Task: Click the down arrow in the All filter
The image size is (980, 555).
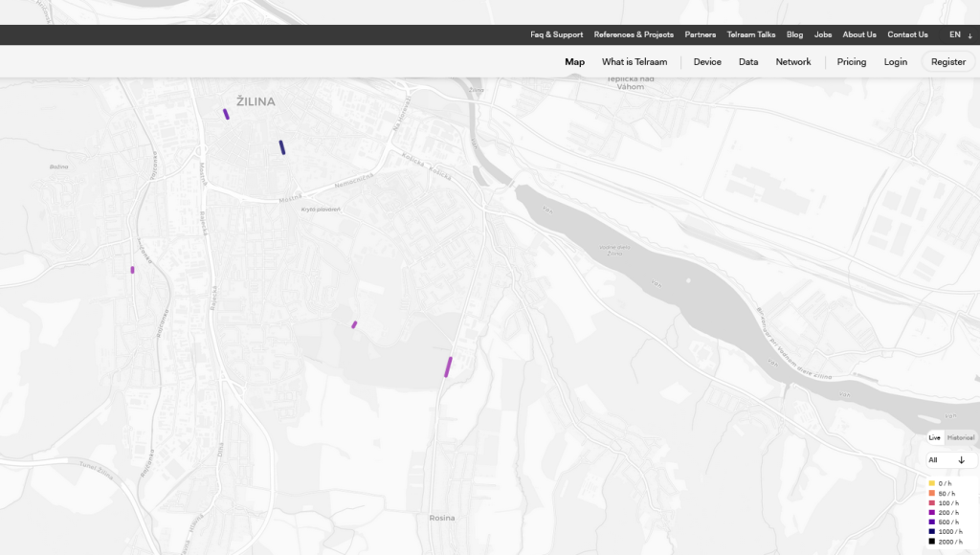Action: point(961,460)
